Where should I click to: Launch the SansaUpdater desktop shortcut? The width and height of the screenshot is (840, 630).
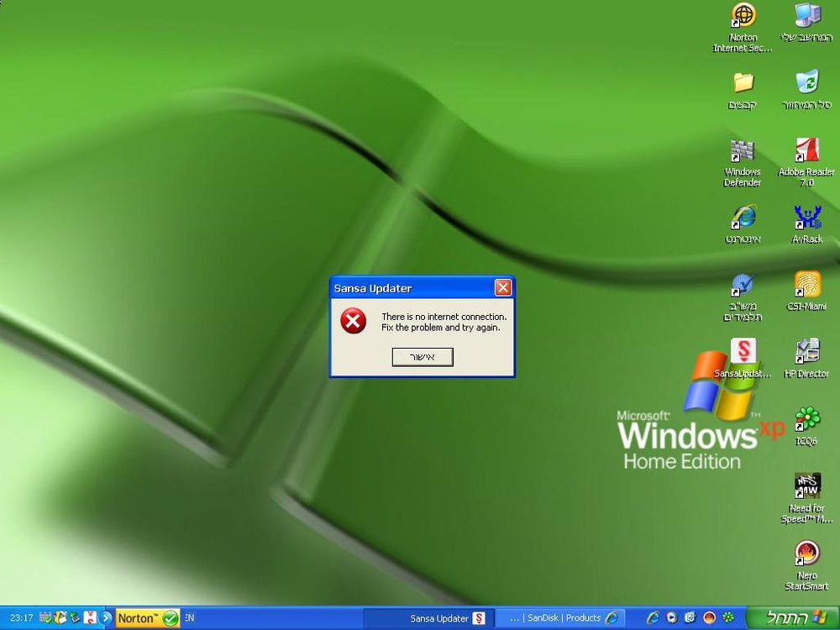(743, 358)
